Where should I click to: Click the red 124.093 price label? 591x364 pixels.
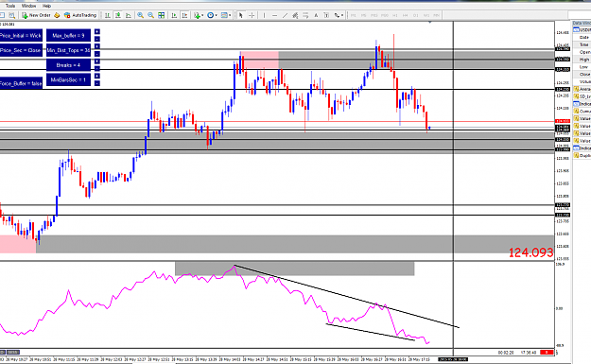tap(530, 252)
